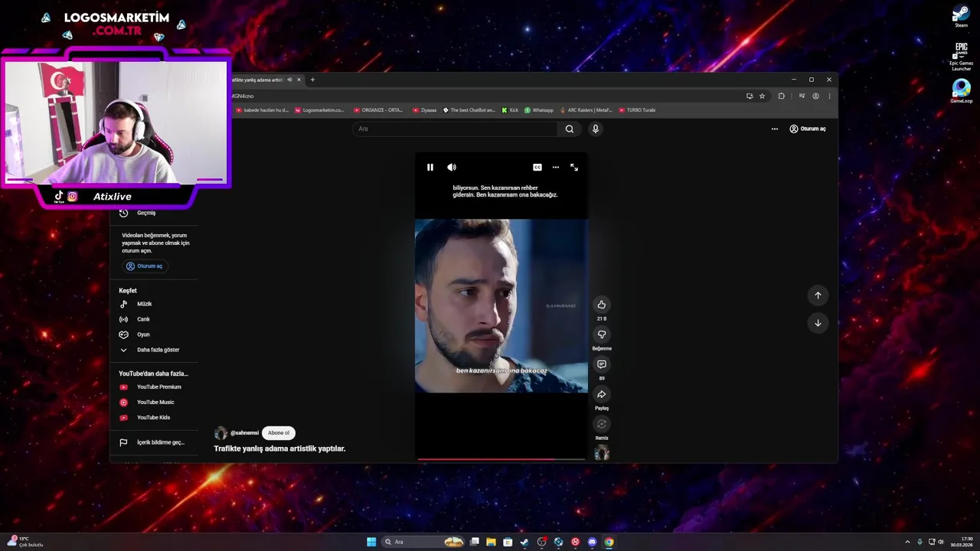Image resolution: width=980 pixels, height=551 pixels.
Task: Open the Kick bookmark
Action: point(510,110)
